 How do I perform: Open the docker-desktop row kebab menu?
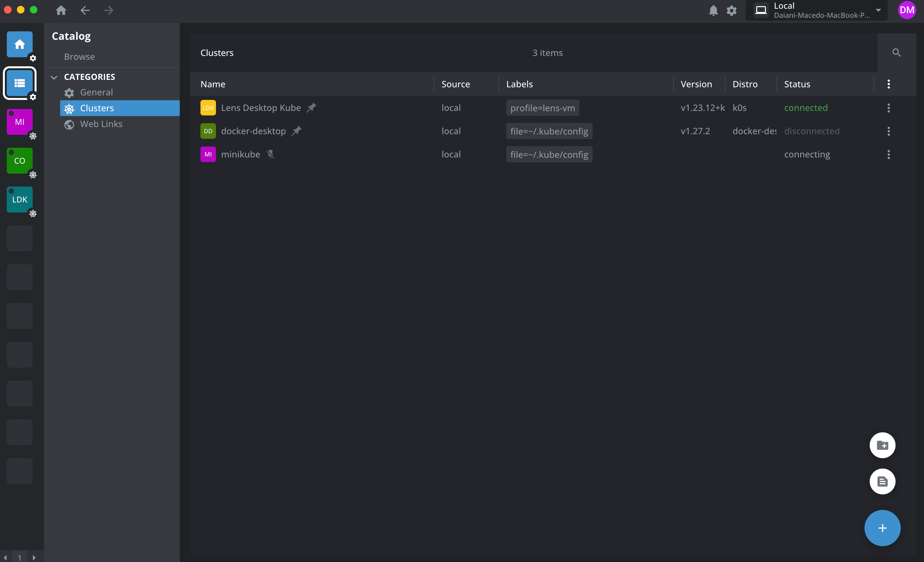coord(888,131)
